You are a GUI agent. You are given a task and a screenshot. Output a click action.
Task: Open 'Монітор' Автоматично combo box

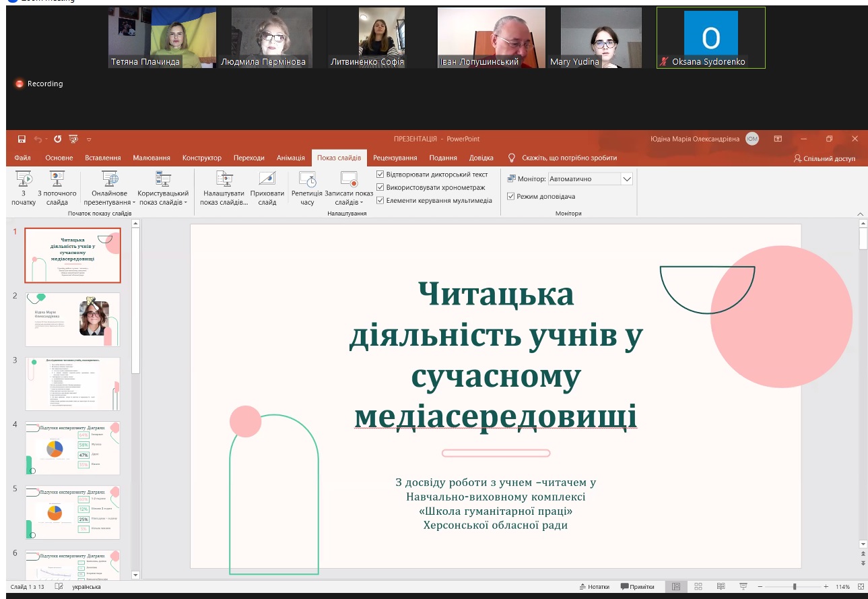coord(591,179)
